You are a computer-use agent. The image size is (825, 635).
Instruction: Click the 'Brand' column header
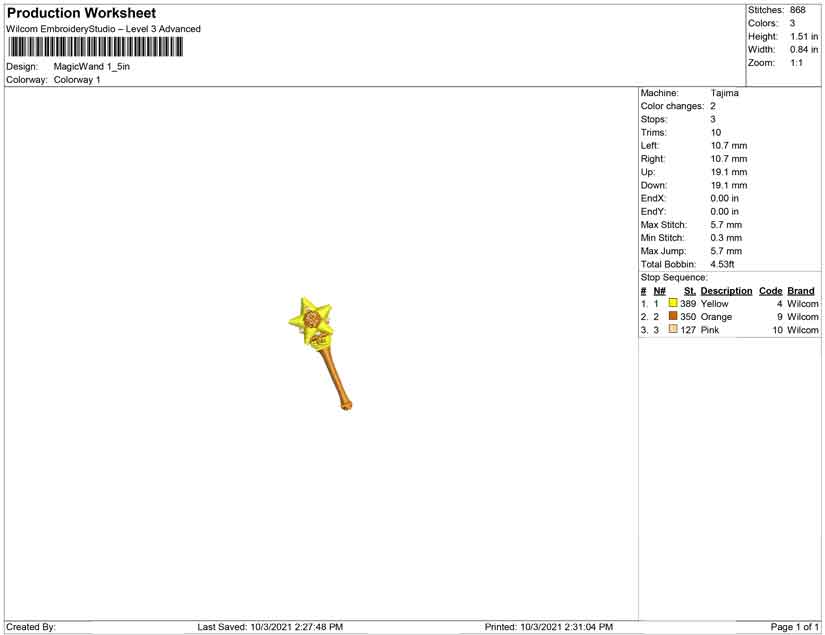801,291
